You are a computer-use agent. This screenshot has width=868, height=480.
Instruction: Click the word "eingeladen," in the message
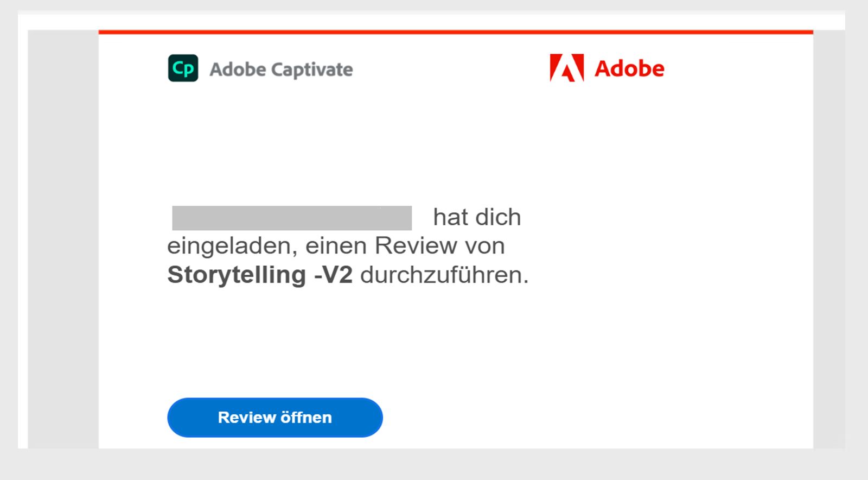pyautogui.click(x=232, y=246)
